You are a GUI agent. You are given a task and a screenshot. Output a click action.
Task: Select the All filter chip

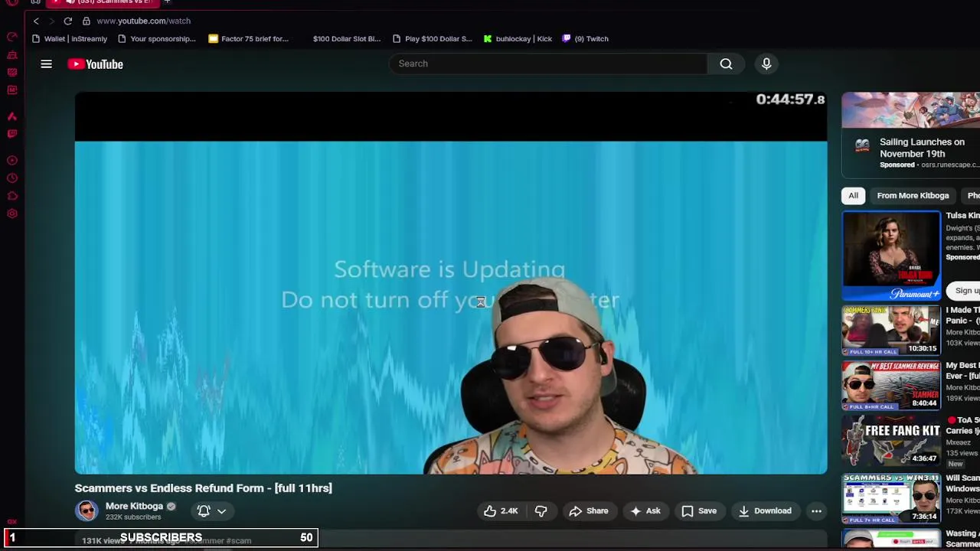click(853, 195)
